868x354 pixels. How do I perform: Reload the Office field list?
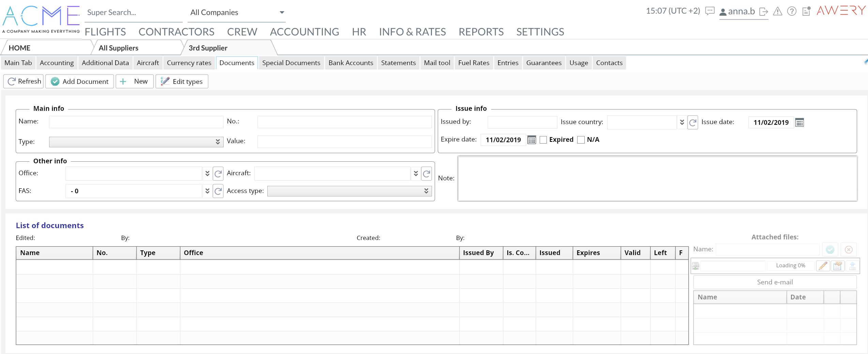218,174
